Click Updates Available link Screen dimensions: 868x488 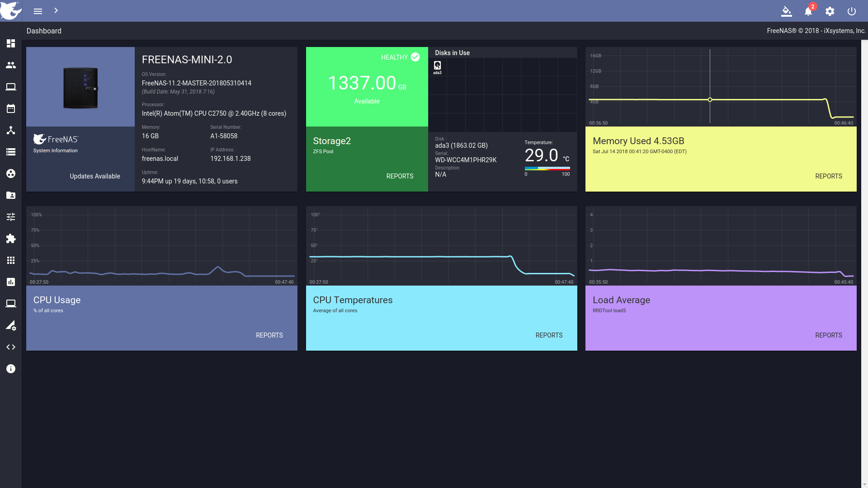tap(95, 176)
